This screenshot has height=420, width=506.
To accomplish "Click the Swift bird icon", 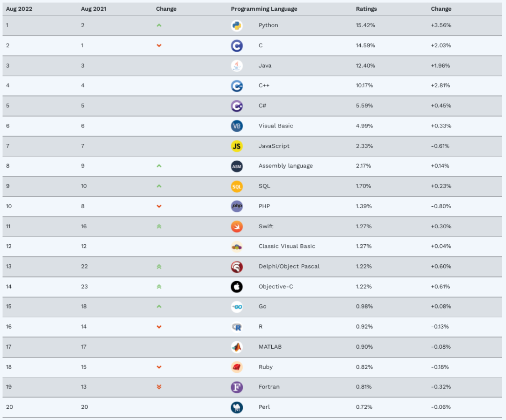I will tap(237, 226).
